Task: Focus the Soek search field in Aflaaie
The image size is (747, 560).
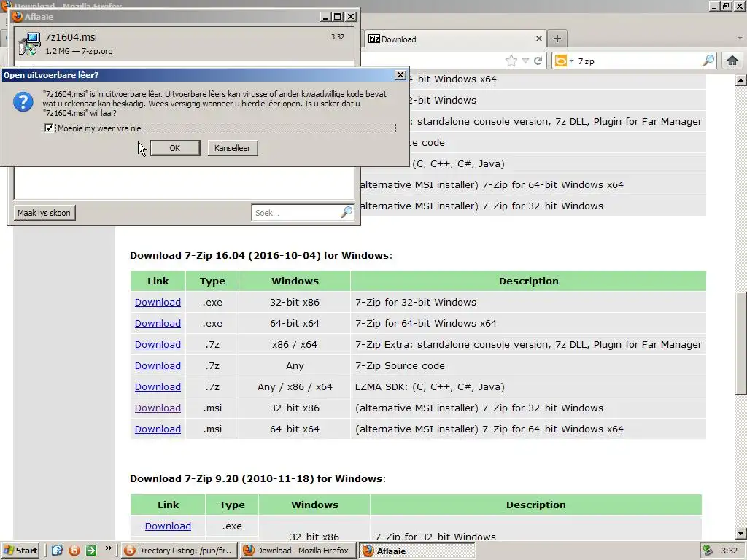Action: tap(295, 212)
